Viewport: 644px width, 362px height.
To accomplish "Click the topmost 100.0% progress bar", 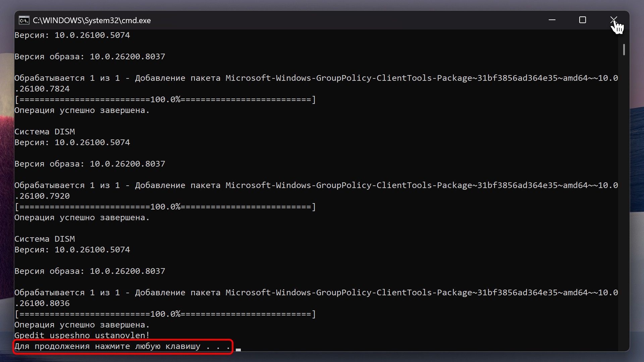I will (165, 100).
